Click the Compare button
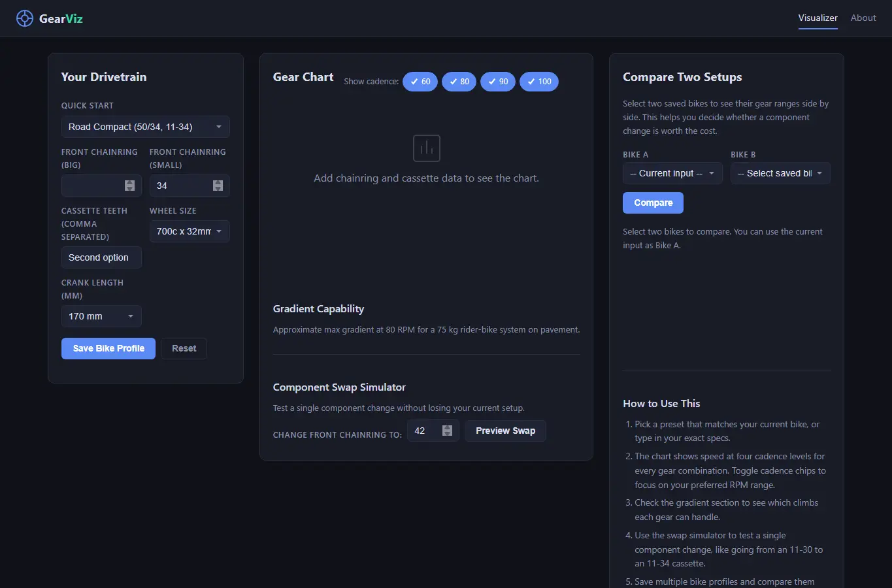The image size is (892, 588). [653, 203]
